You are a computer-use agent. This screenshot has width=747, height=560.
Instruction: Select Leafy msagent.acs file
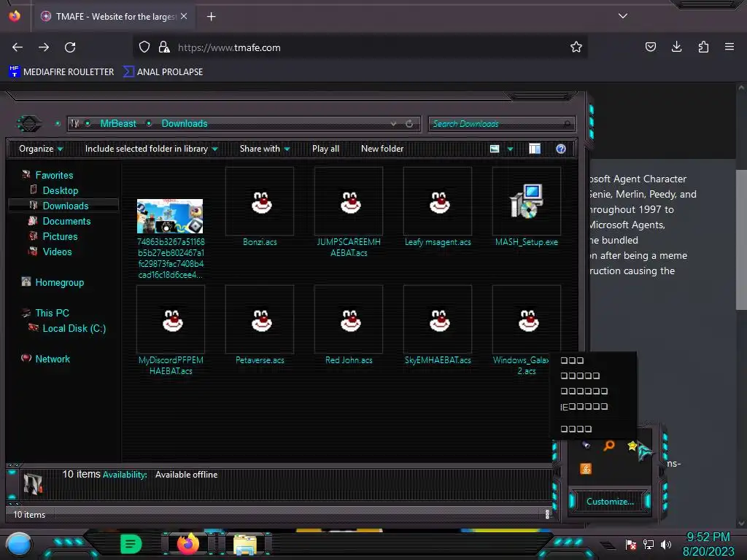pos(438,206)
